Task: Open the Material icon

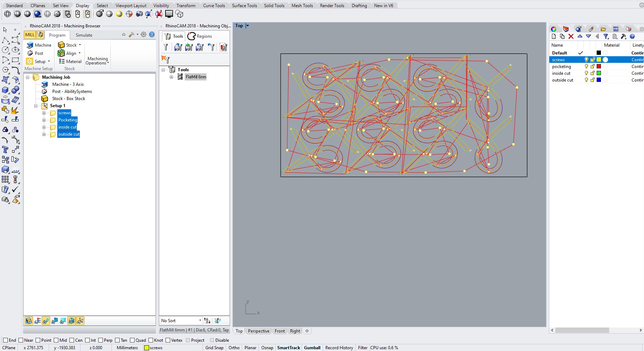Action: 62,61
